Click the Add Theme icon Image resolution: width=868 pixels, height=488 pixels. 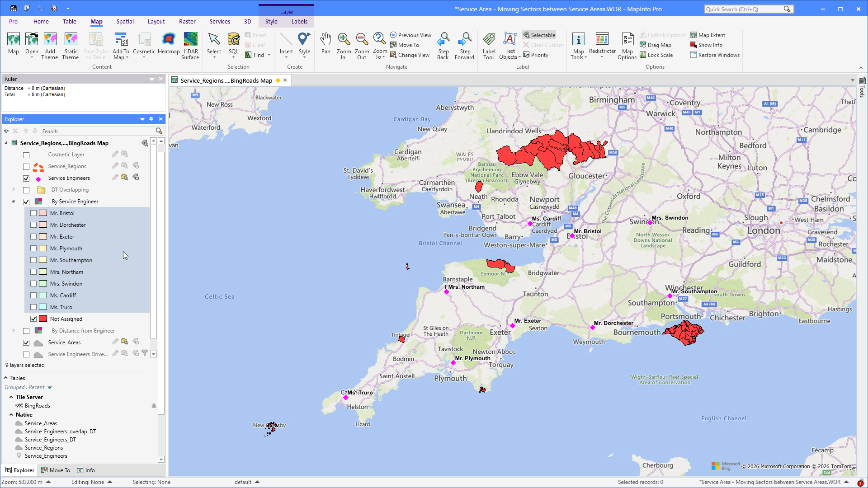tap(50, 46)
